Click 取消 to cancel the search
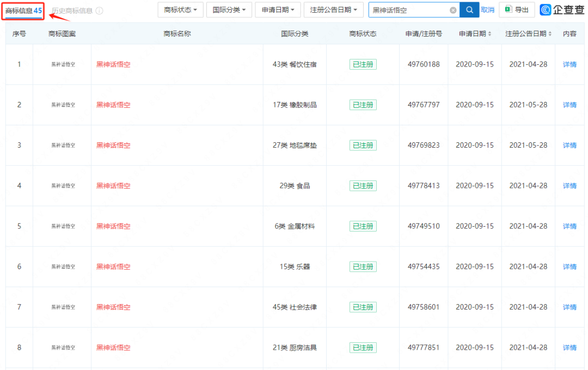 coord(487,10)
